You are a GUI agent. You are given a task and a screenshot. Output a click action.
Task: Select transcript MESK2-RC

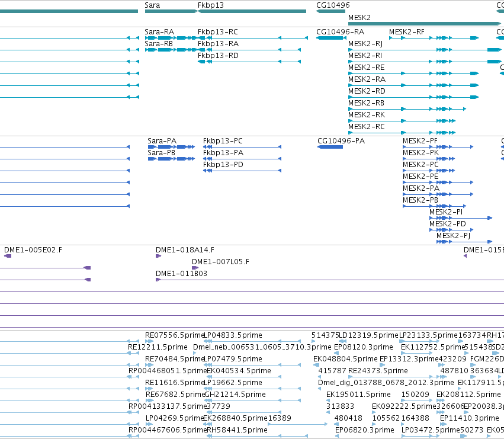(367, 127)
